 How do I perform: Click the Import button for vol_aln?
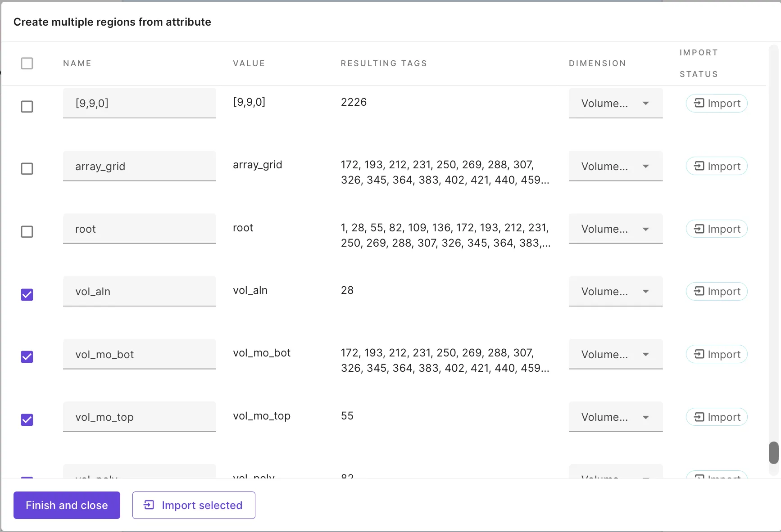click(x=717, y=292)
